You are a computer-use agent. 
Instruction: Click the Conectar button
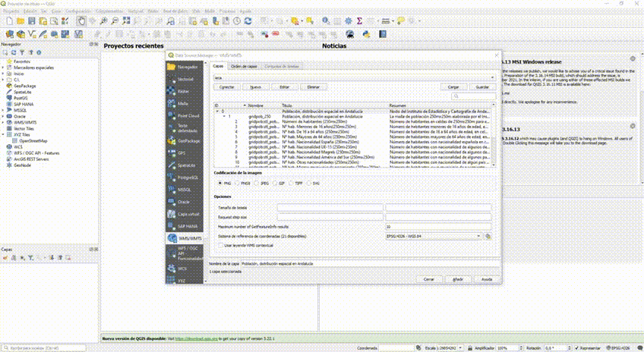pyautogui.click(x=226, y=87)
